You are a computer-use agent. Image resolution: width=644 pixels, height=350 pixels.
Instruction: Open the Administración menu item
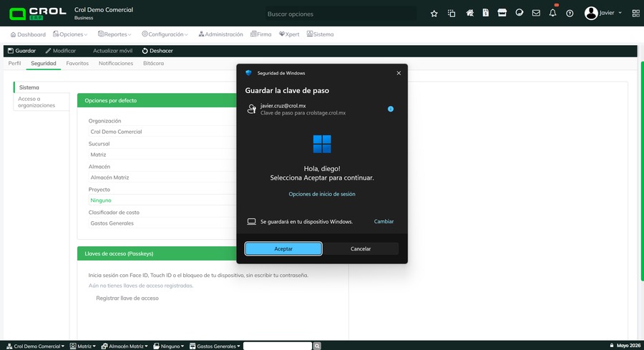coord(220,34)
